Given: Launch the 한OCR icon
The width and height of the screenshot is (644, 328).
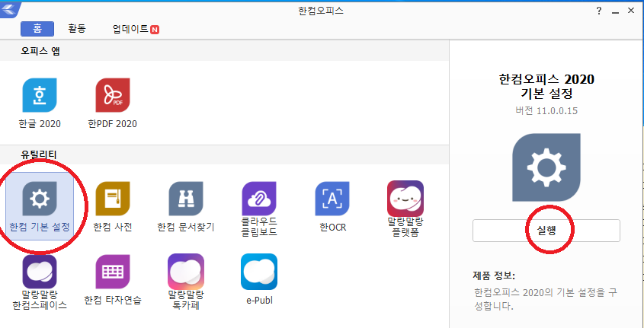Looking at the screenshot, I should [332, 199].
